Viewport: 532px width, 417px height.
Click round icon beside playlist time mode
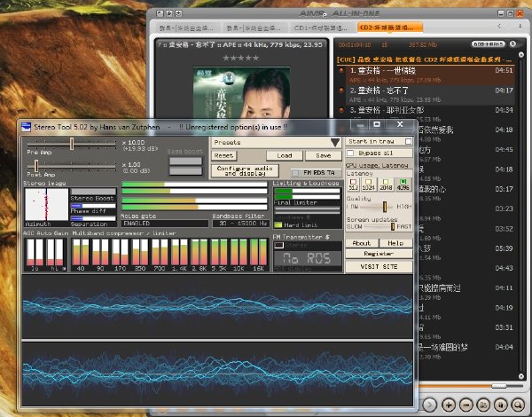click(x=513, y=43)
